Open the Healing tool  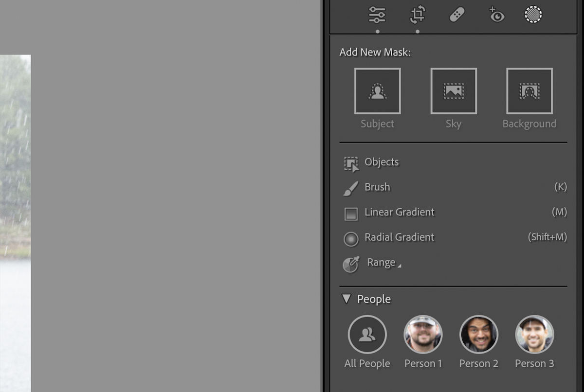tap(456, 15)
